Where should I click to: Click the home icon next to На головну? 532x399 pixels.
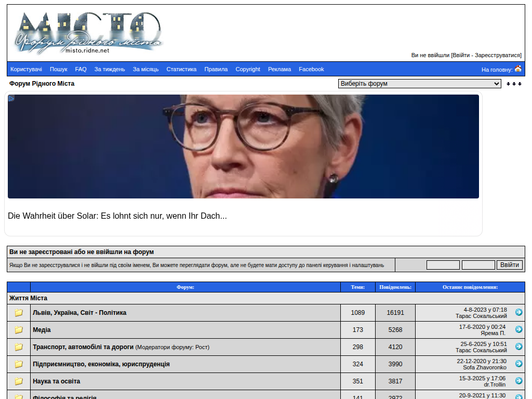518,69
